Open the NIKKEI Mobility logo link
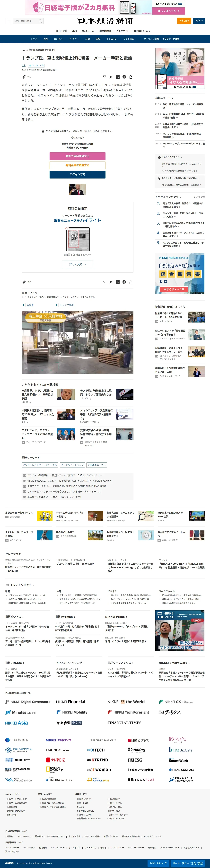The image size is (210, 868). click(72, 712)
